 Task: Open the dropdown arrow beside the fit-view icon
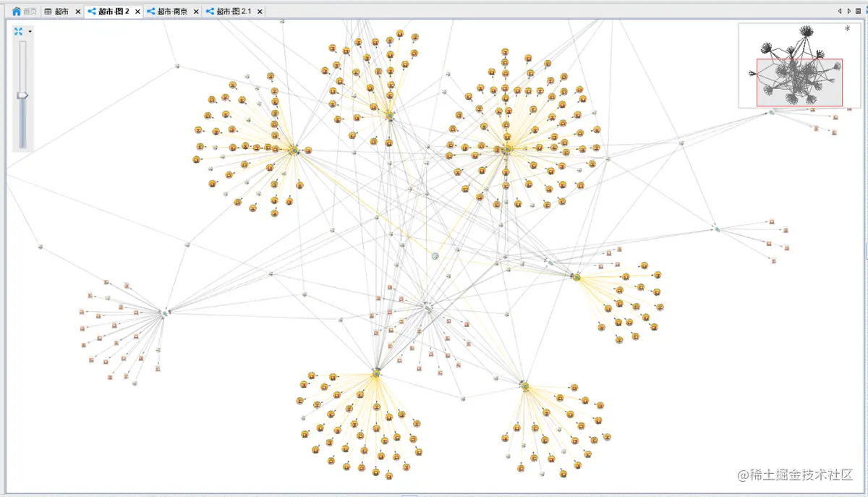point(30,31)
